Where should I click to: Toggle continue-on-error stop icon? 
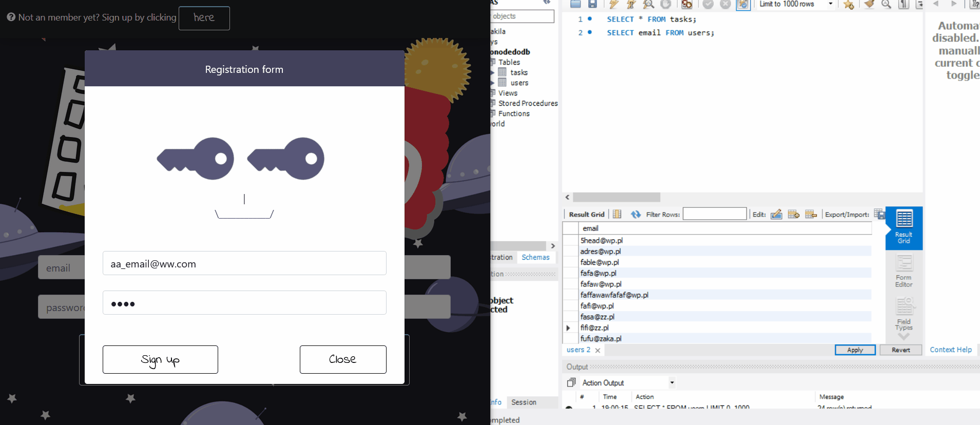click(x=687, y=4)
